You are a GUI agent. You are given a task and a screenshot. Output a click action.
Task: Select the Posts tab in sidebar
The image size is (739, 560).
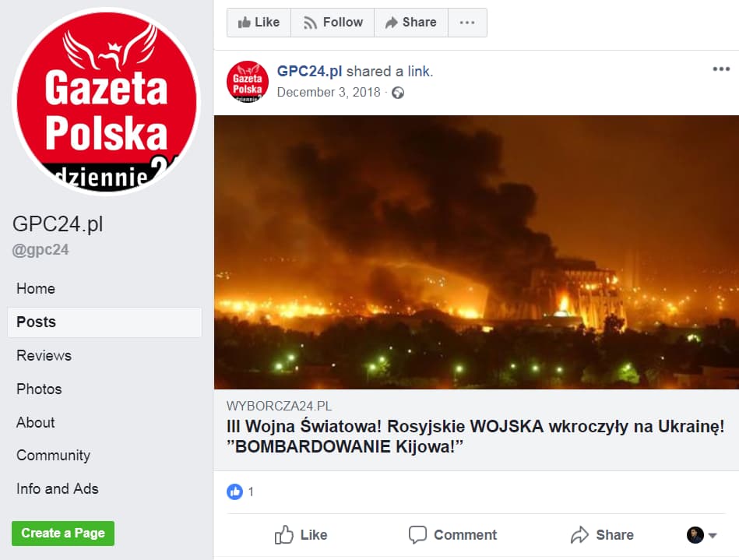coord(104,322)
